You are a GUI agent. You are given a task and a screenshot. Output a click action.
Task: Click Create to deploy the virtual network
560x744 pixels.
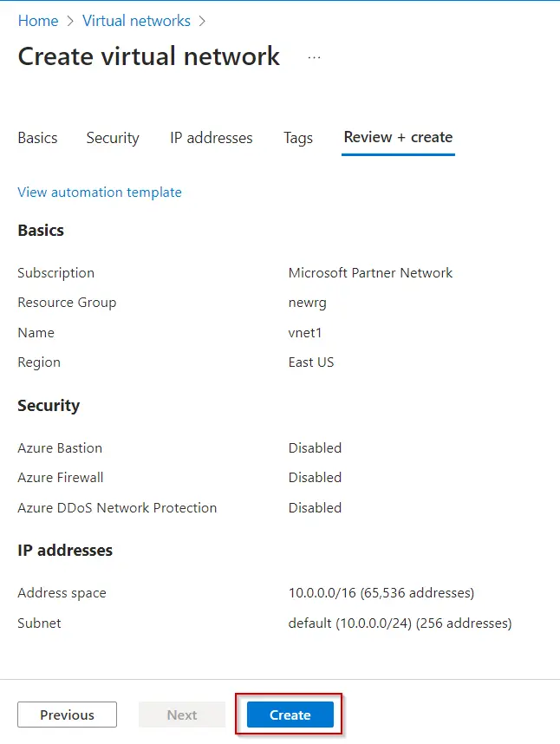[x=290, y=715]
